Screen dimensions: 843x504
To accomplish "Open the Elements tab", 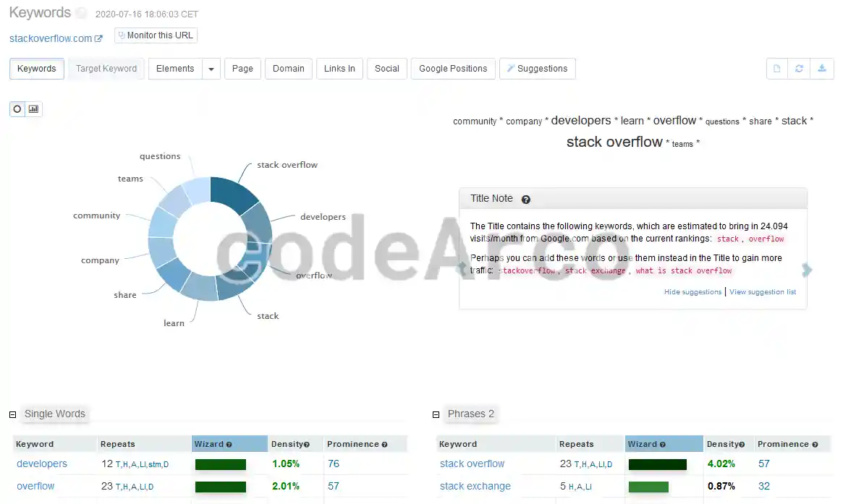I will click(x=175, y=69).
